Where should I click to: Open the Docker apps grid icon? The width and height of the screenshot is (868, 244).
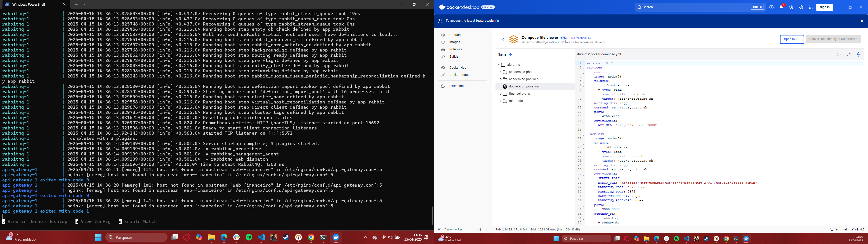(811, 7)
